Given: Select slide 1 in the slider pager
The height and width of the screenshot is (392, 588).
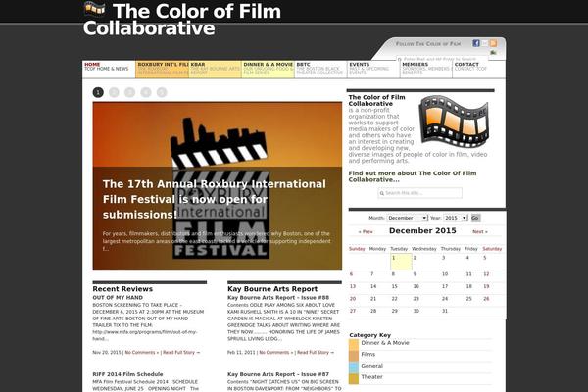Looking at the screenshot, I should coord(98,92).
